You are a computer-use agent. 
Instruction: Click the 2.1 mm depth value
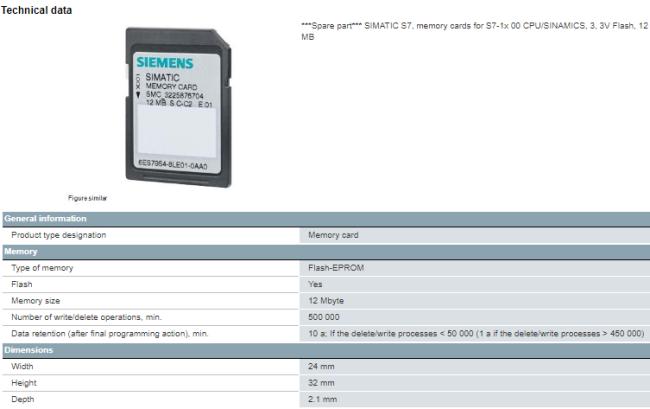click(323, 399)
